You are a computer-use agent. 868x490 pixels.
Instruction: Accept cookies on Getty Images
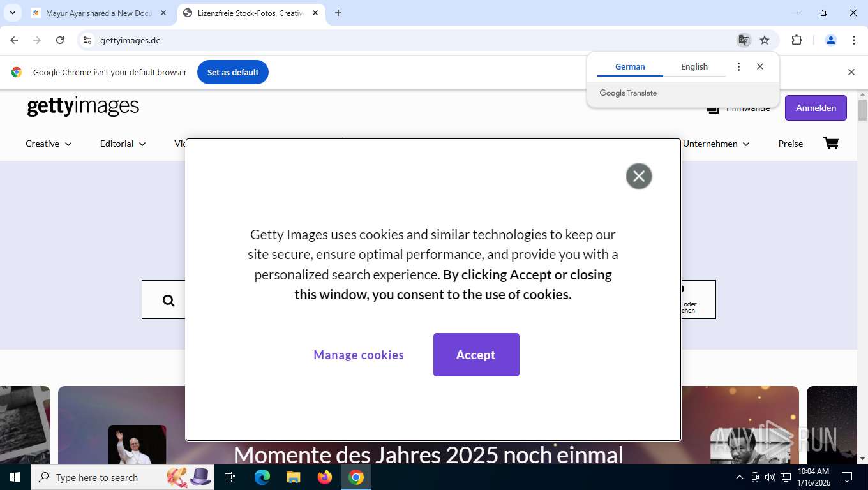[476, 355]
